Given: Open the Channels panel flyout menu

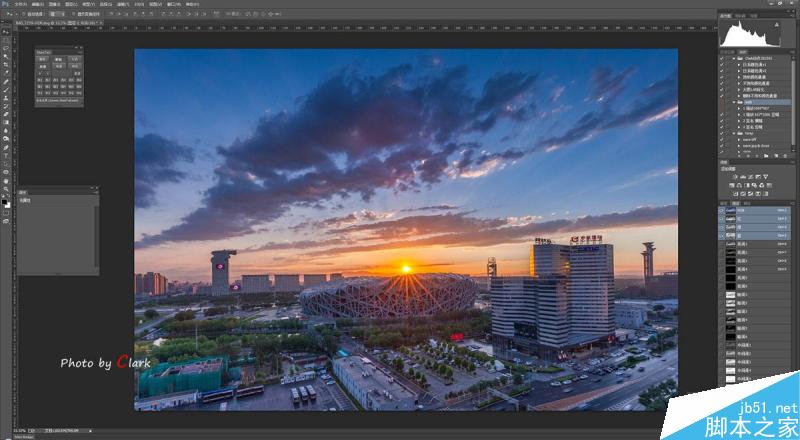Looking at the screenshot, I should [x=792, y=203].
